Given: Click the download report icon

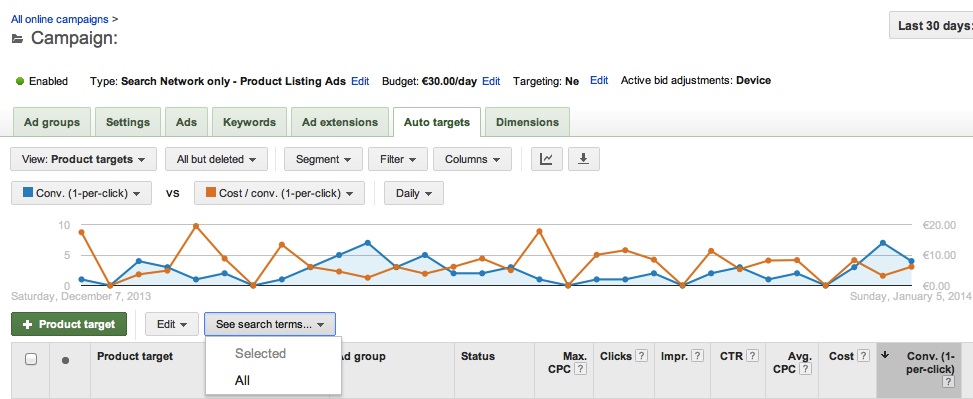Looking at the screenshot, I should click(583, 159).
